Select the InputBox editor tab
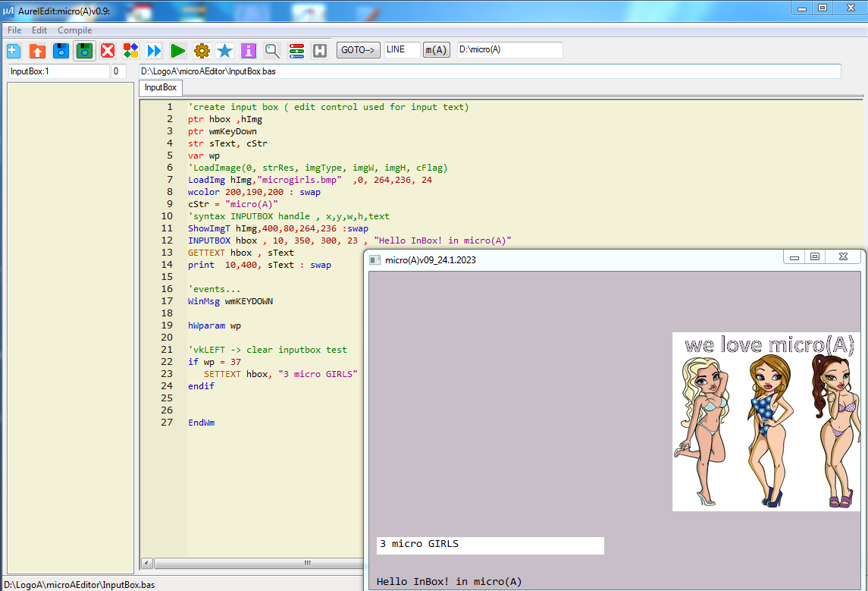Screen dimensions: 868x591 [161, 87]
